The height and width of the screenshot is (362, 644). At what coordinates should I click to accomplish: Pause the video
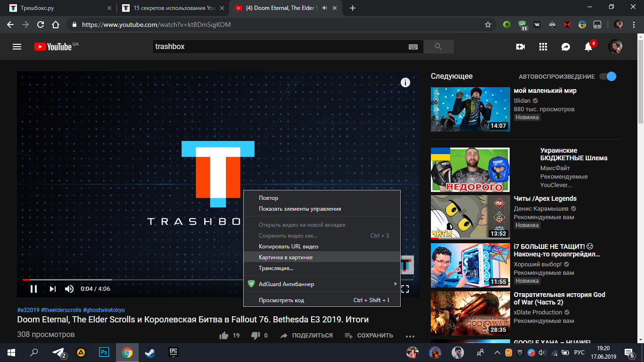pos(33,289)
